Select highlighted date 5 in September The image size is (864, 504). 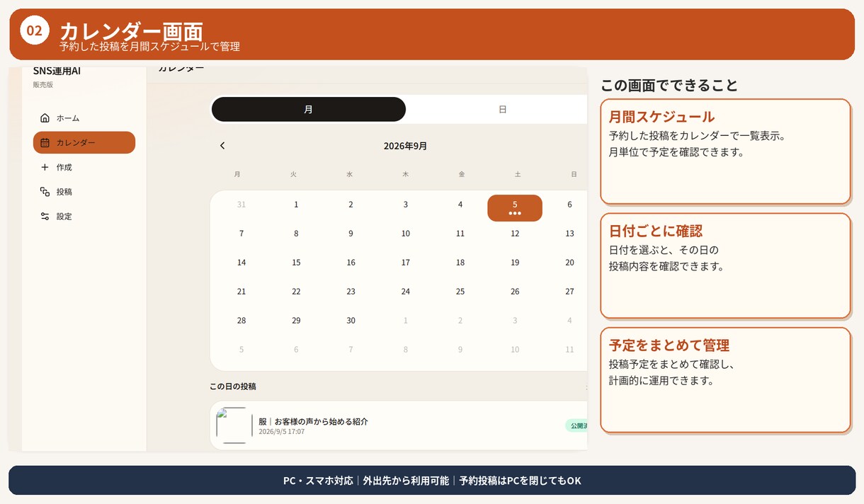tap(515, 208)
